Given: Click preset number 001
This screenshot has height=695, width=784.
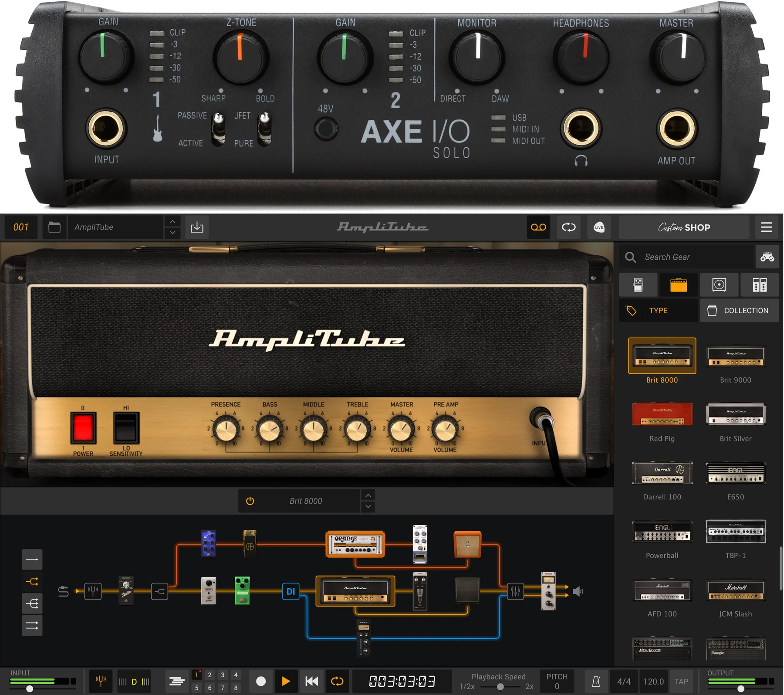Looking at the screenshot, I should [x=21, y=227].
